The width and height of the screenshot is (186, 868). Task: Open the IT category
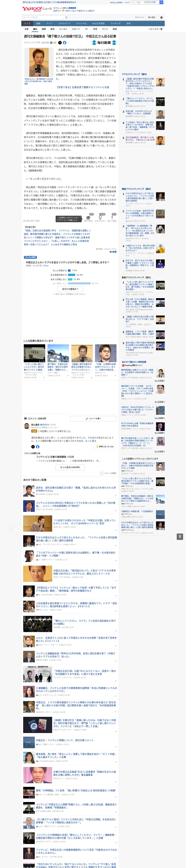(86, 29)
